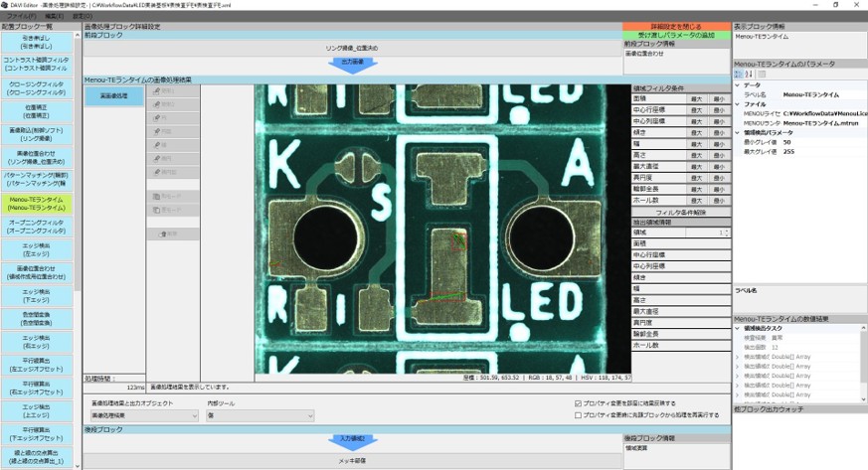The width and height of the screenshot is (868, 470).
Task: Click the green 受け渡しパラメータの追加 button
Action: point(676,35)
